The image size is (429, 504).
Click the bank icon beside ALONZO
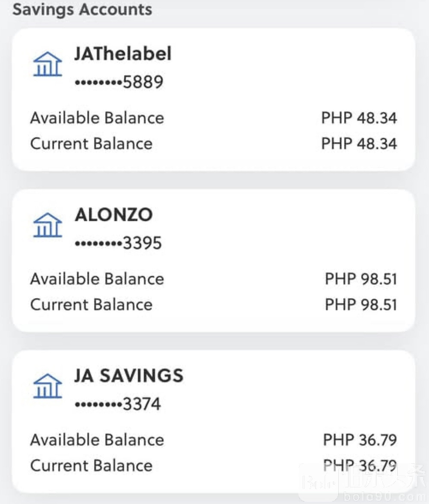click(x=48, y=225)
